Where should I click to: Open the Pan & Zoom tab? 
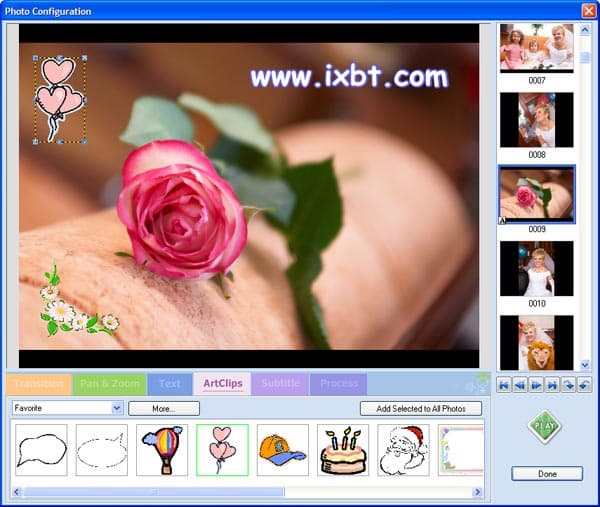110,384
